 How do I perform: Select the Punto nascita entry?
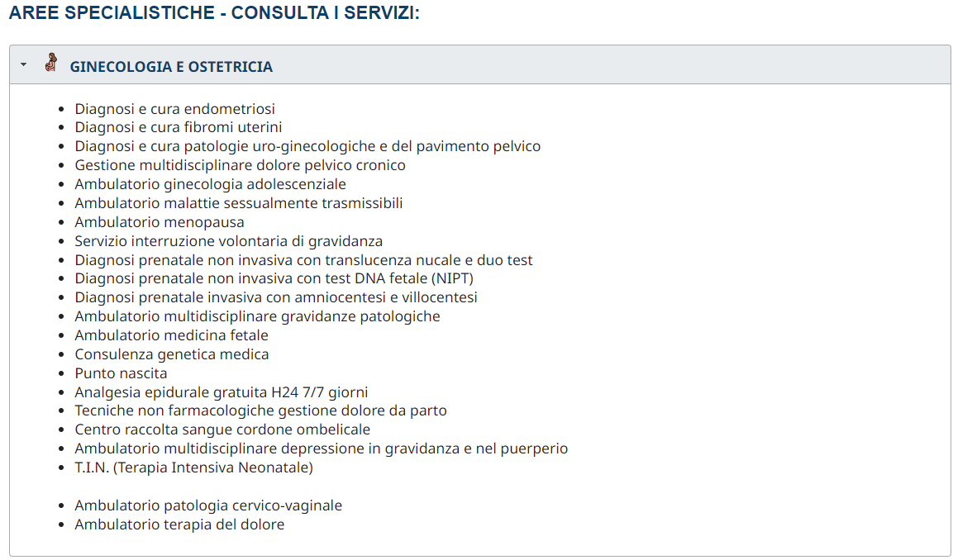(x=121, y=373)
